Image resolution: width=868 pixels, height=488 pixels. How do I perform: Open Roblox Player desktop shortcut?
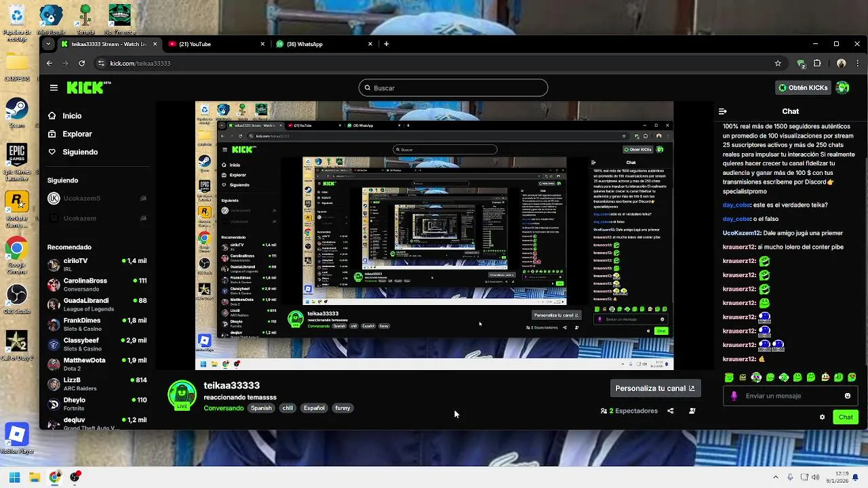(x=17, y=439)
